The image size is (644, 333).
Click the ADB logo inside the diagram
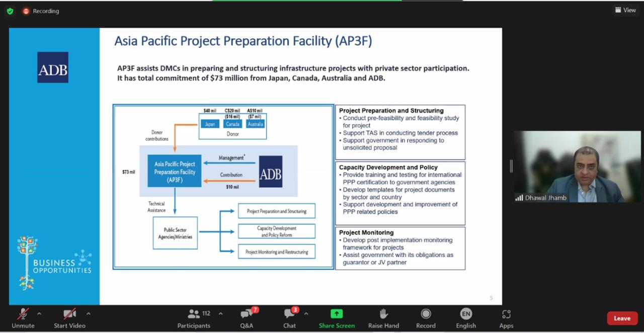tap(271, 172)
